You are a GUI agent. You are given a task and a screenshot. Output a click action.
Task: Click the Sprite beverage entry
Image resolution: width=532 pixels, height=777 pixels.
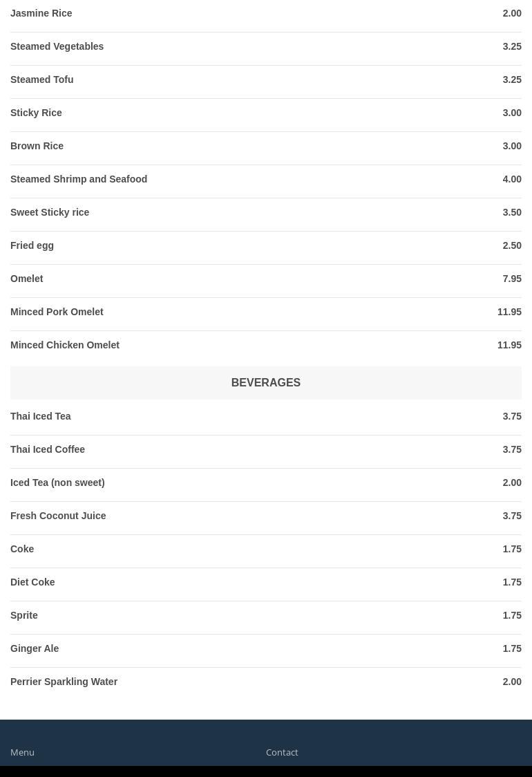coord(24,615)
